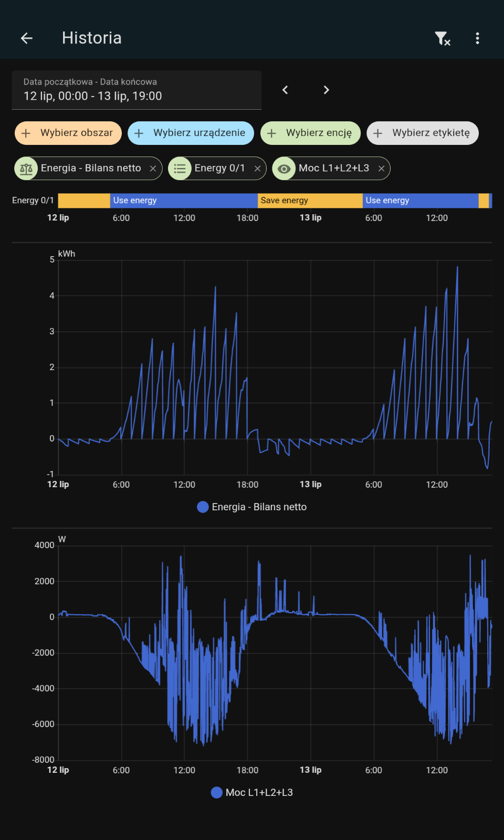This screenshot has width=504, height=840.
Task: Go to next date range
Action: pyautogui.click(x=326, y=90)
